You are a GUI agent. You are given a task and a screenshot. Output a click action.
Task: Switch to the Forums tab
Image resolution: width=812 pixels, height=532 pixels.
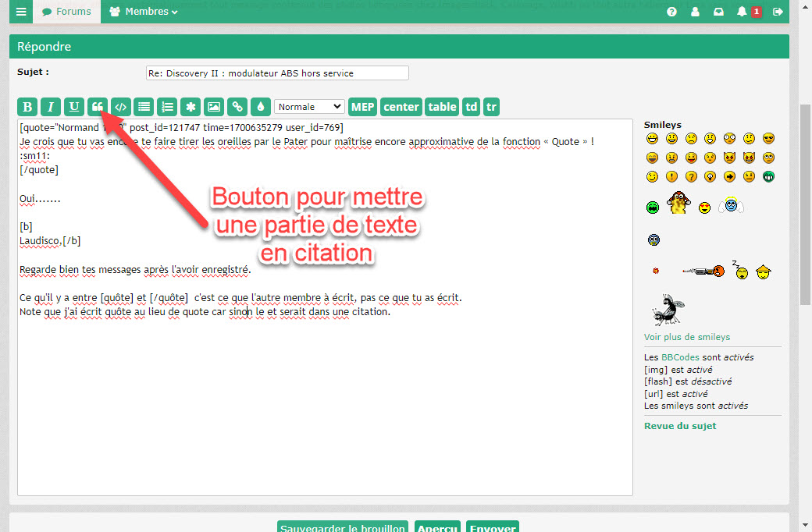pyautogui.click(x=66, y=12)
